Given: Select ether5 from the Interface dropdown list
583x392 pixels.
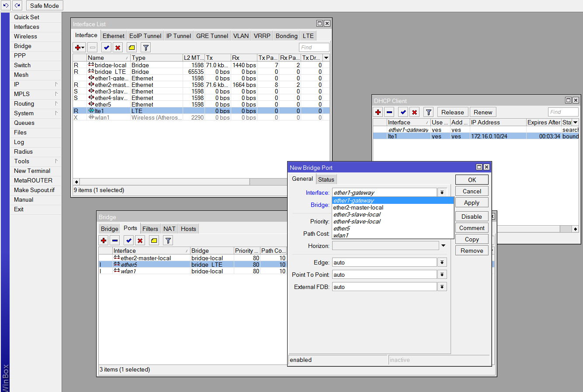Looking at the screenshot, I should (x=342, y=228).
